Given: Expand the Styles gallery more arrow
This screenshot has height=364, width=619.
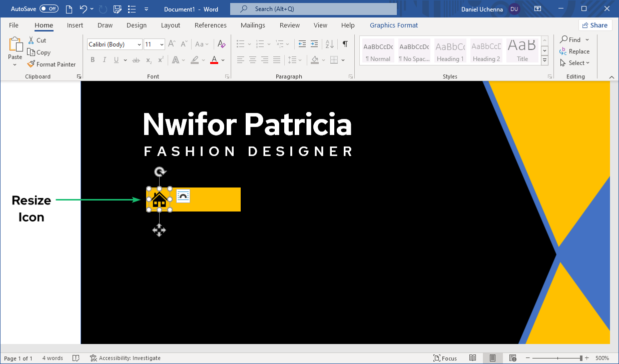Looking at the screenshot, I should pyautogui.click(x=545, y=60).
